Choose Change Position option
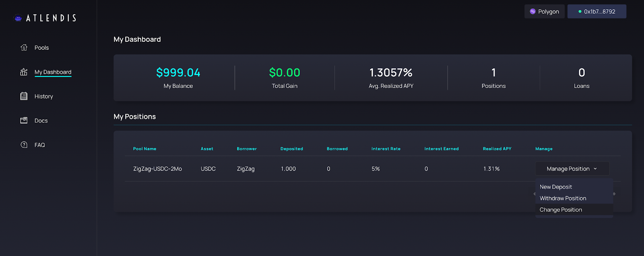Viewport: 644px width, 256px height. (561, 210)
